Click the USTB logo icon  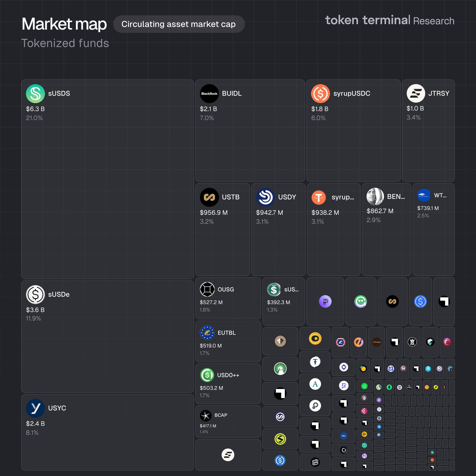tap(209, 197)
